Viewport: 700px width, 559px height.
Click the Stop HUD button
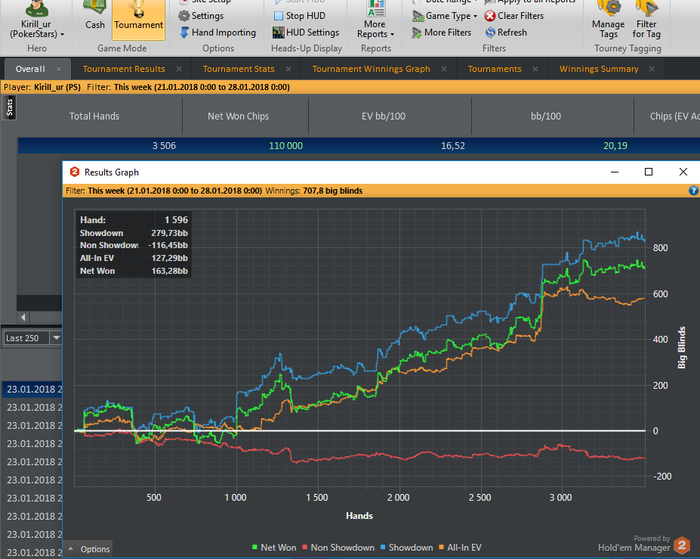299,16
